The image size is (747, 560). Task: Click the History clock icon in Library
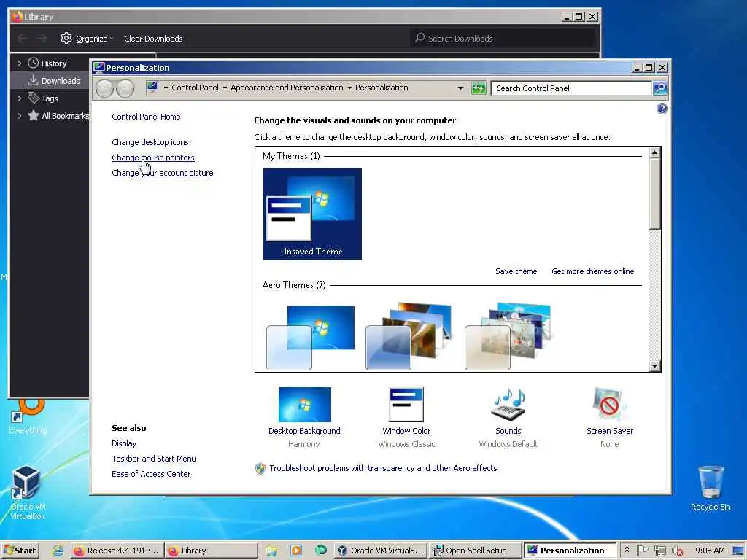click(x=33, y=63)
